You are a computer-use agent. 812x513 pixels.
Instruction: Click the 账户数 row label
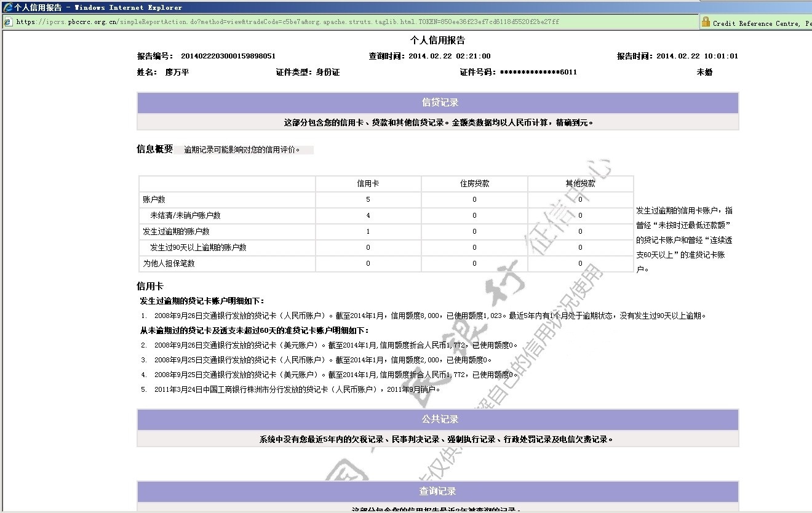tap(154, 199)
